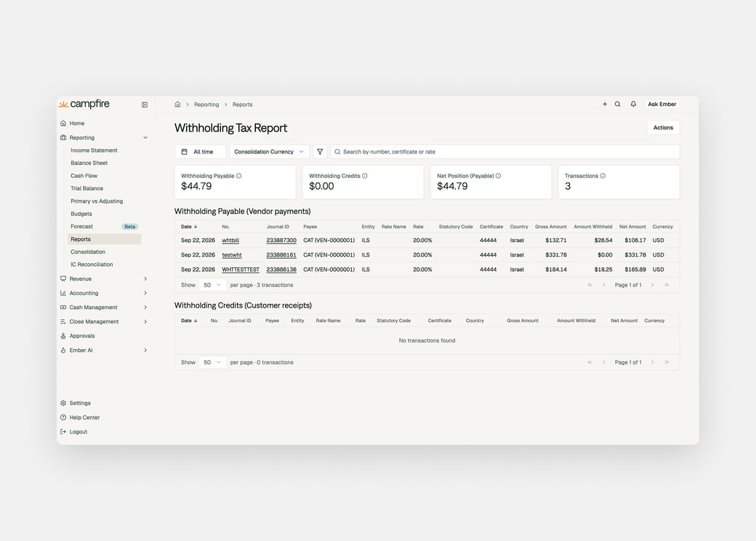756x541 pixels.
Task: Click Reporting breadcrumb link
Action: tap(206, 105)
